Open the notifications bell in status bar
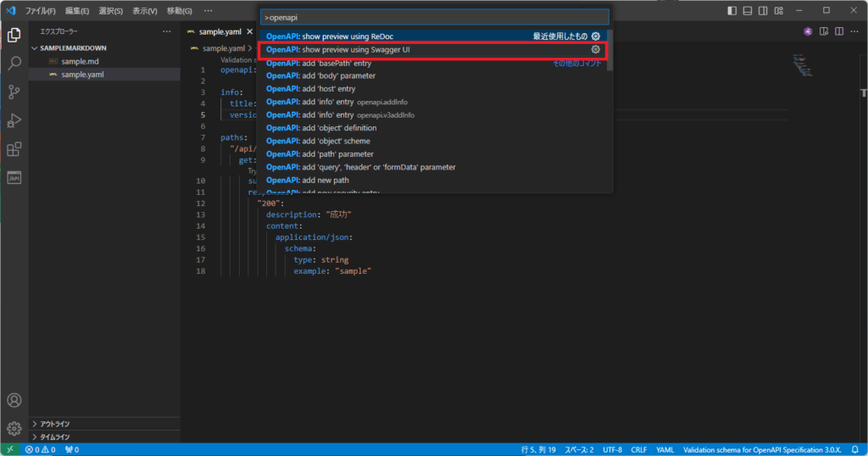Screen dimensions: 868x456 click(x=855, y=449)
